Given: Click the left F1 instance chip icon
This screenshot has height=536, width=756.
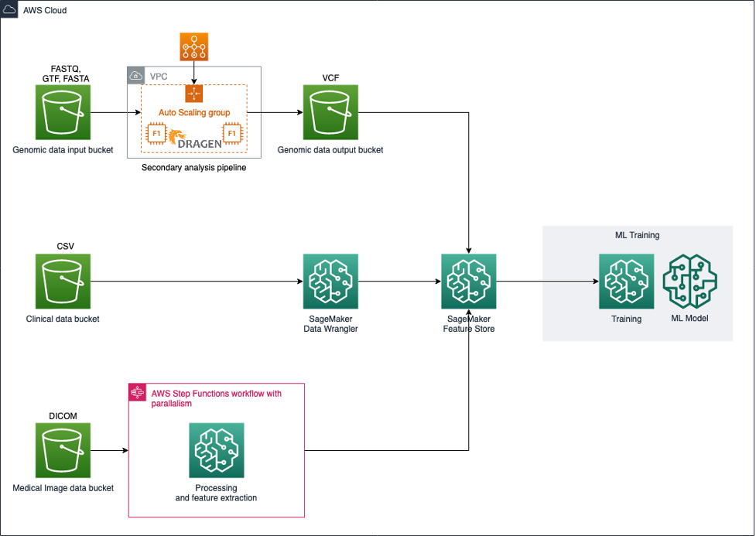Looking at the screenshot, I should point(155,132).
